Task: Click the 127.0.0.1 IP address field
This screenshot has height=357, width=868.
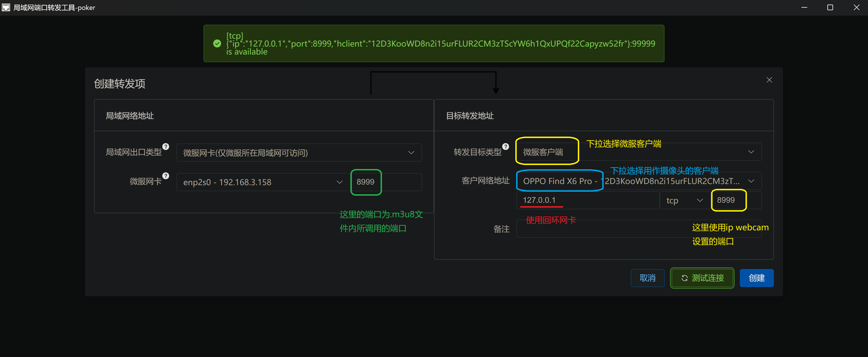Action: pyautogui.click(x=588, y=201)
